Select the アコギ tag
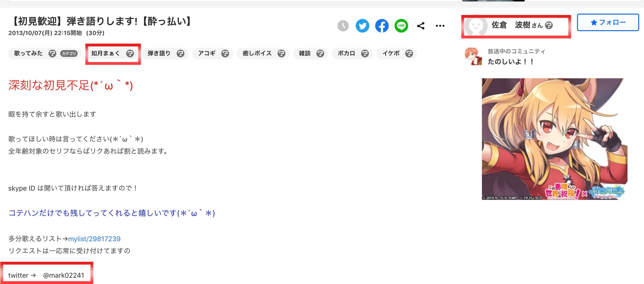 coord(207,53)
